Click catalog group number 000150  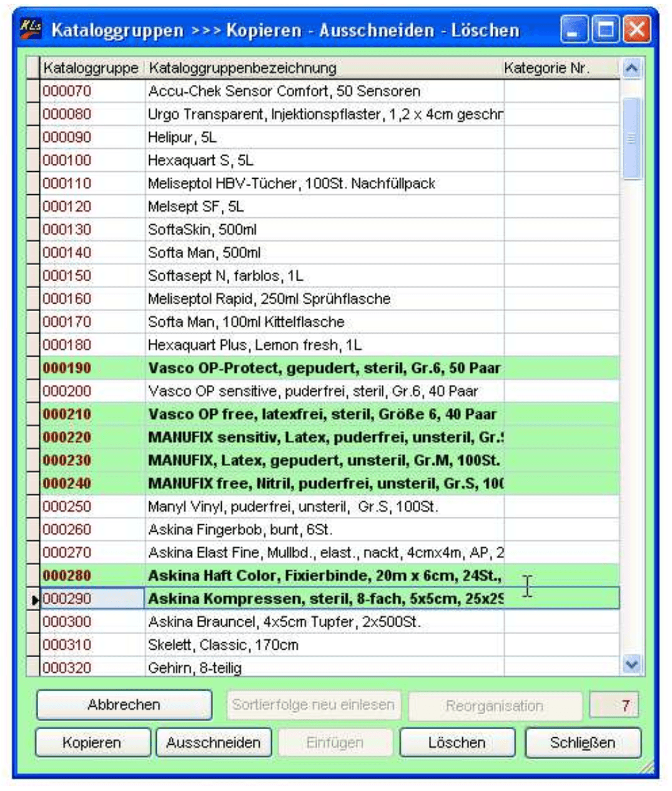[x=67, y=276]
